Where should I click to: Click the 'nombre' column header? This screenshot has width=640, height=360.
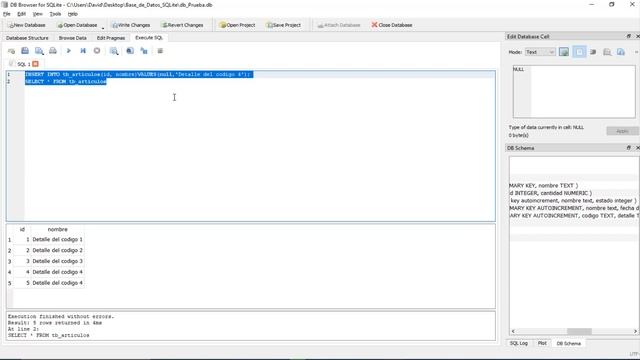[58, 229]
